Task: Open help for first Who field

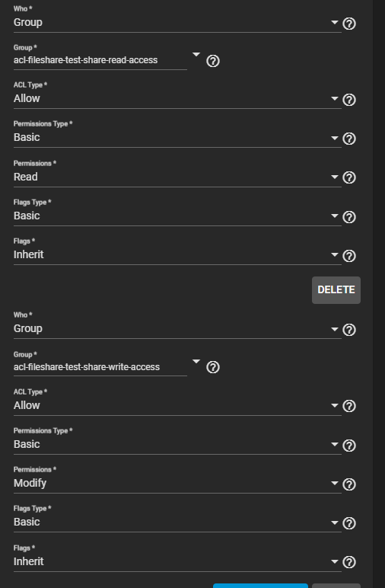Action: point(349,24)
